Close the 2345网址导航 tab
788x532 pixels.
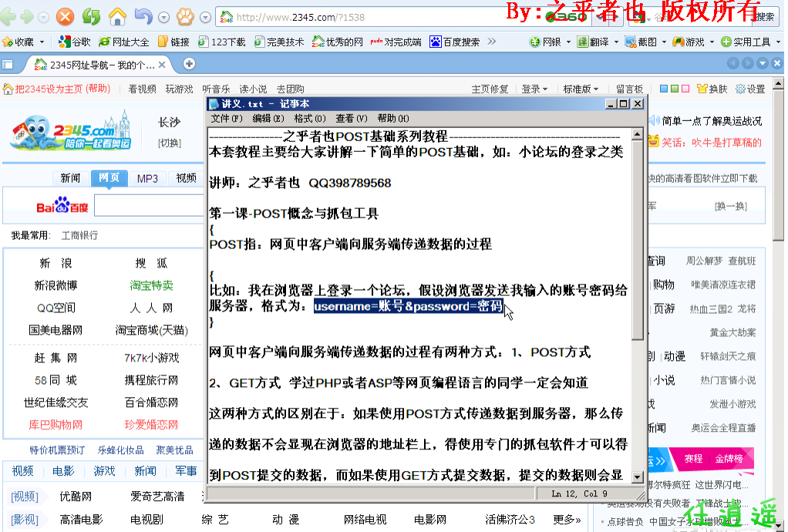coord(162,65)
